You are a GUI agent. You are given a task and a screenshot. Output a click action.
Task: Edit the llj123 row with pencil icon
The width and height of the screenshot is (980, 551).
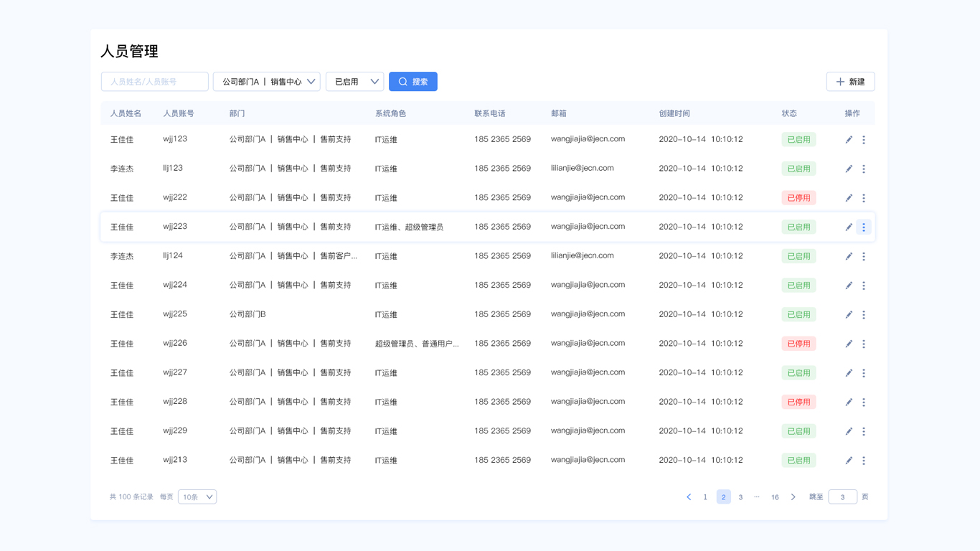849,169
